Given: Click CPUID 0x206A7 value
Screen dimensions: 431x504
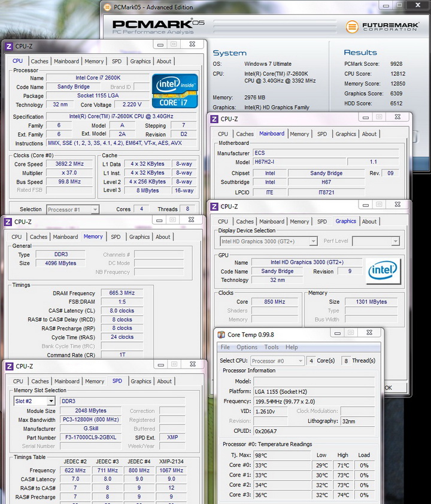Looking at the screenshot, I should tap(314, 431).
